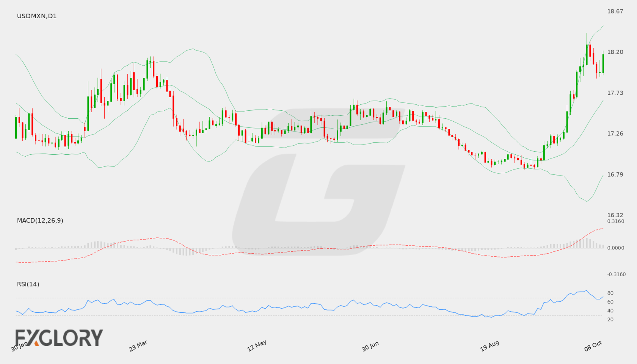
Task: Click the RSI 80 level label
Action: coord(610,293)
